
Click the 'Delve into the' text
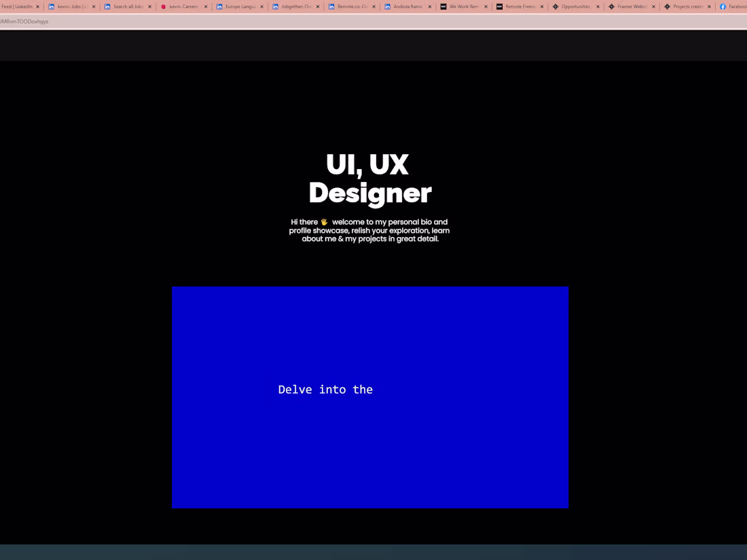click(x=325, y=390)
